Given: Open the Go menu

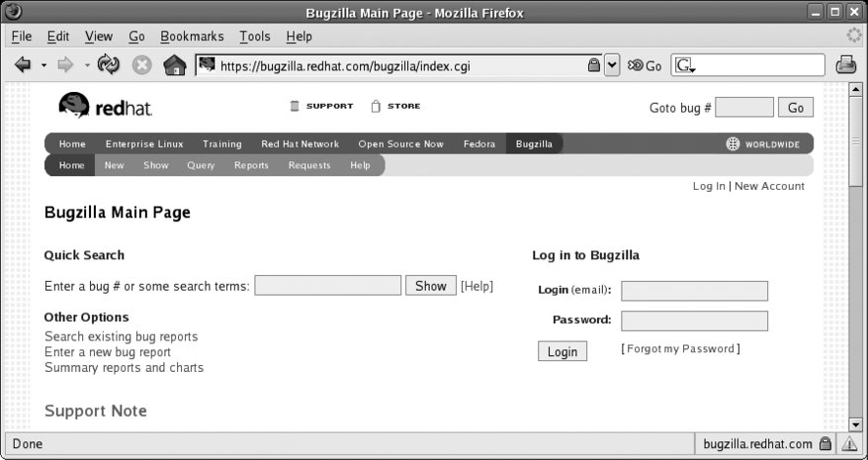Looking at the screenshot, I should click(x=136, y=36).
